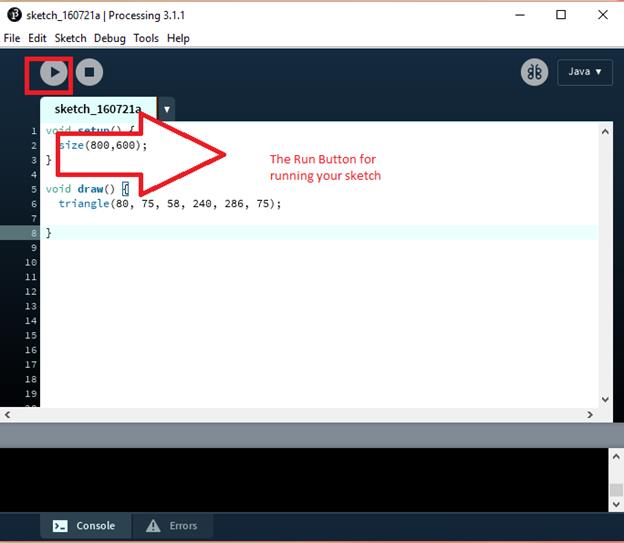Click the editor scroll down arrow
Viewport: 624px width, 543px height.
pos(605,399)
